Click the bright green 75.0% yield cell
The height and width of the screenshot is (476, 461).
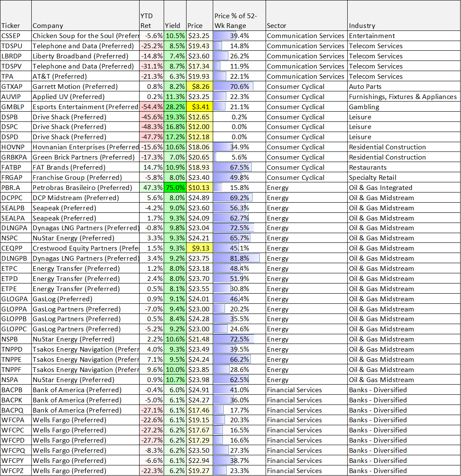(x=175, y=187)
